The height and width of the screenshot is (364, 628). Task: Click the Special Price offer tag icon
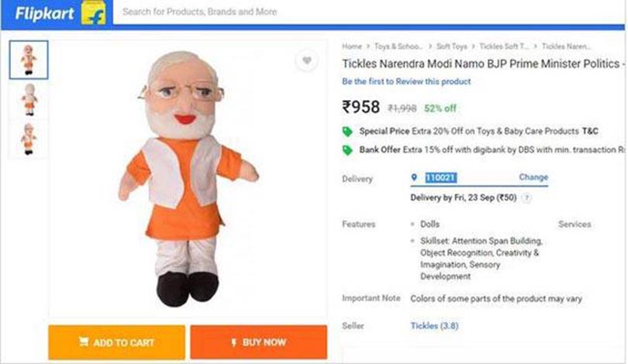[x=347, y=132]
